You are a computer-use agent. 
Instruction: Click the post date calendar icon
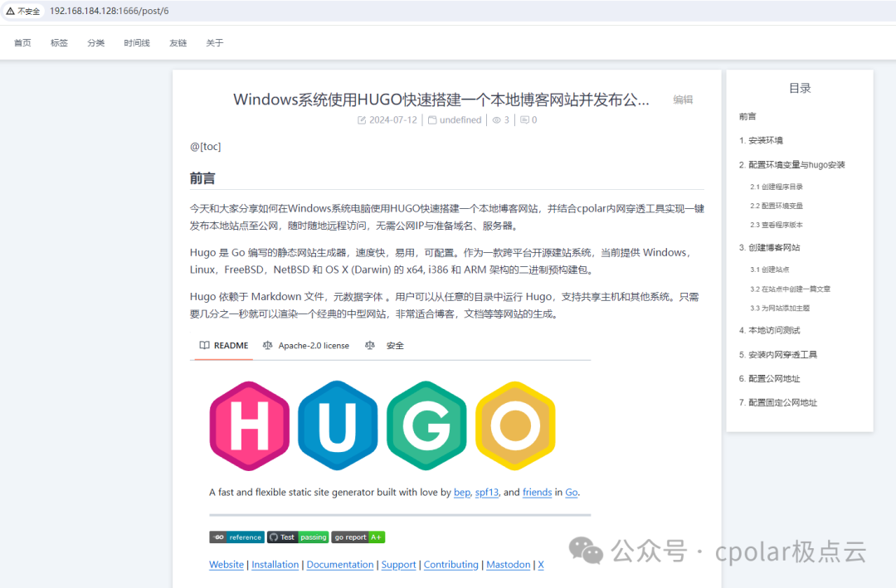click(x=362, y=120)
